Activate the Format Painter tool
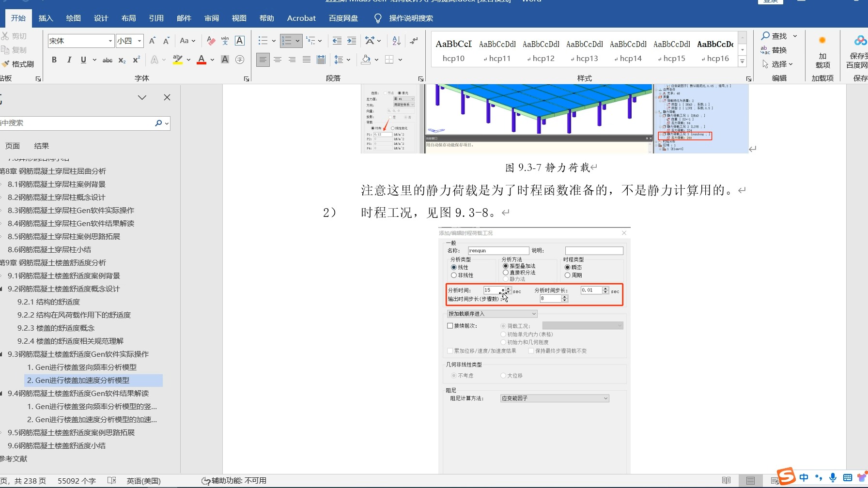 [x=19, y=64]
